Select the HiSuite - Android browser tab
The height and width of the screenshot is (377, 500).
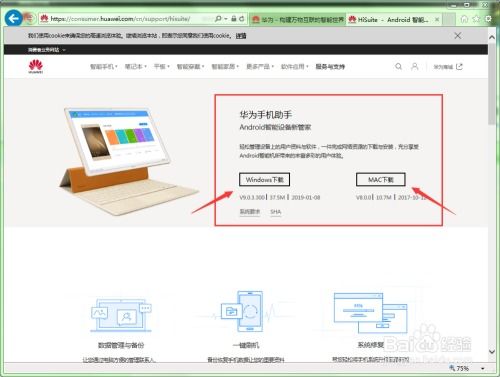click(393, 19)
